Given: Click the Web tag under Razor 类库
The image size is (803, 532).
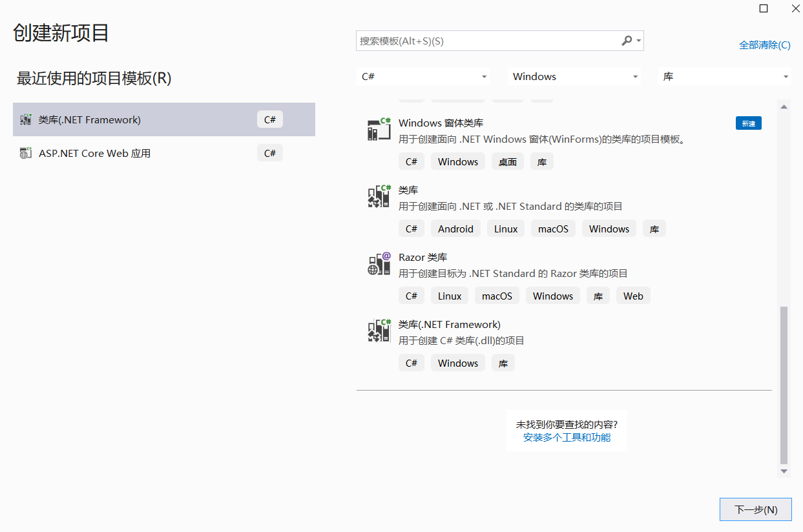Looking at the screenshot, I should pos(633,296).
